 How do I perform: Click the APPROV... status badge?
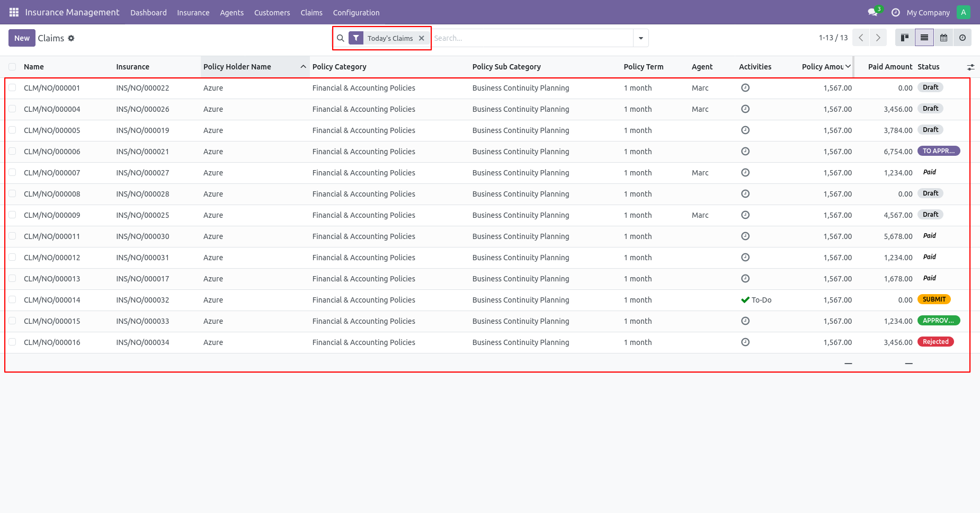[x=939, y=321]
